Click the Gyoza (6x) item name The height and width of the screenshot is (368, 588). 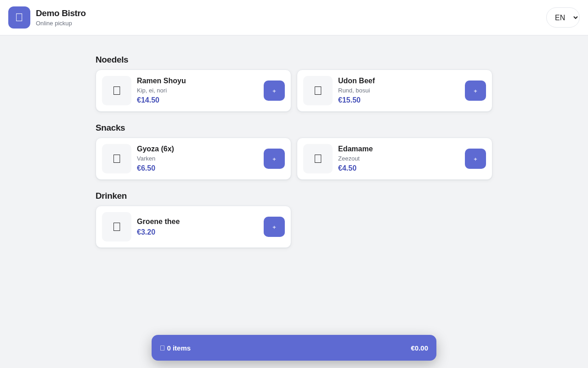(155, 149)
